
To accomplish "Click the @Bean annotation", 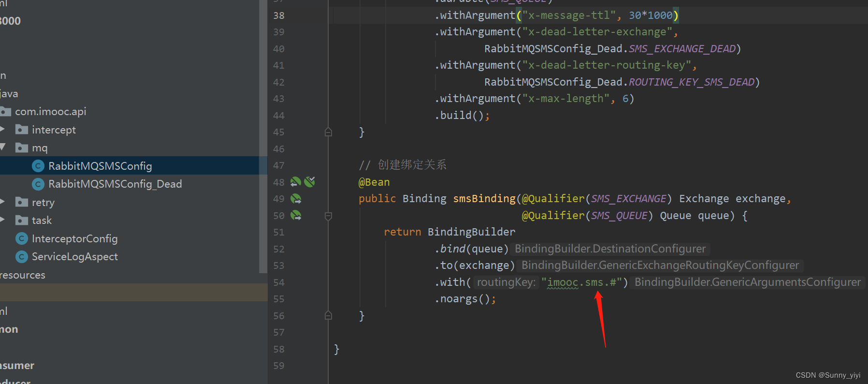I will coord(374,182).
